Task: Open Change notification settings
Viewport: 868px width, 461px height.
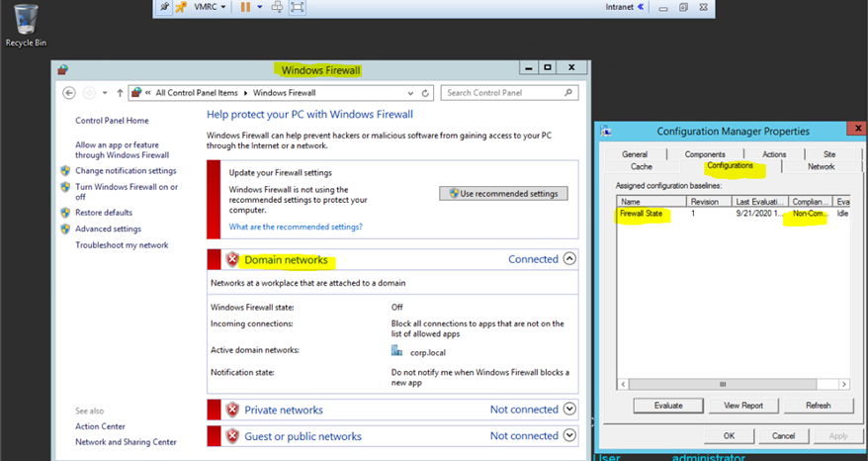Action: point(126,171)
